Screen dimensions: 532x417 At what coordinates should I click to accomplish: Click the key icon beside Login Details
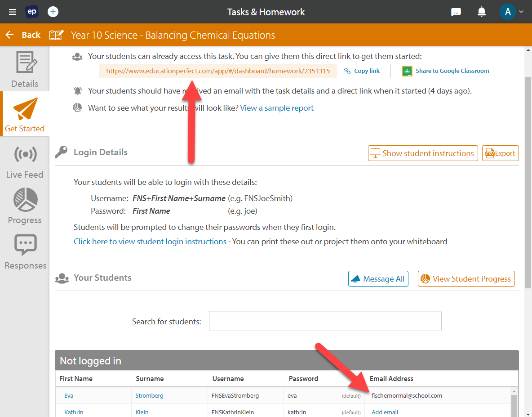61,152
